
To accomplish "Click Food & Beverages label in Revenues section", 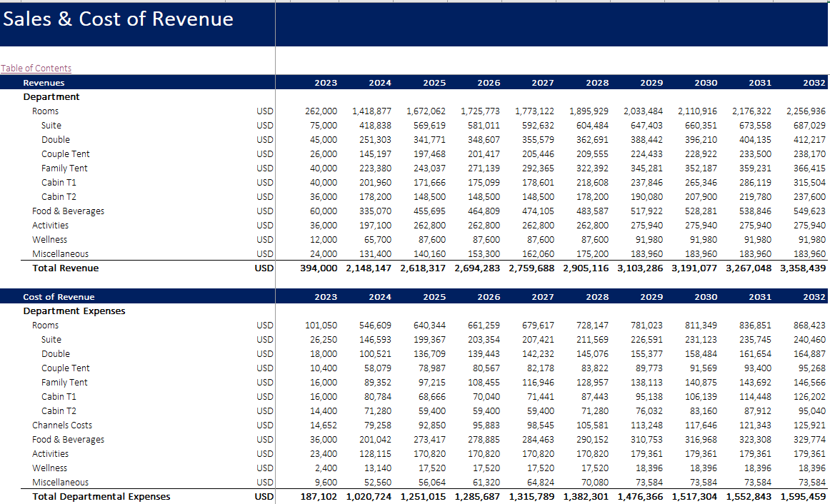I will point(68,211).
